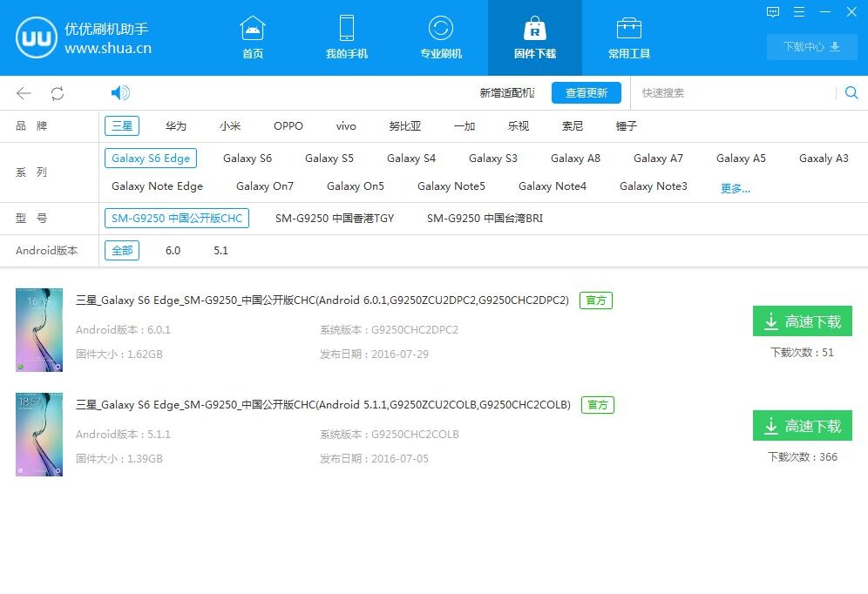Screen dimensions: 868x594
Task: Click the 官方 badge on 5.1.1 firmware
Action: click(597, 405)
